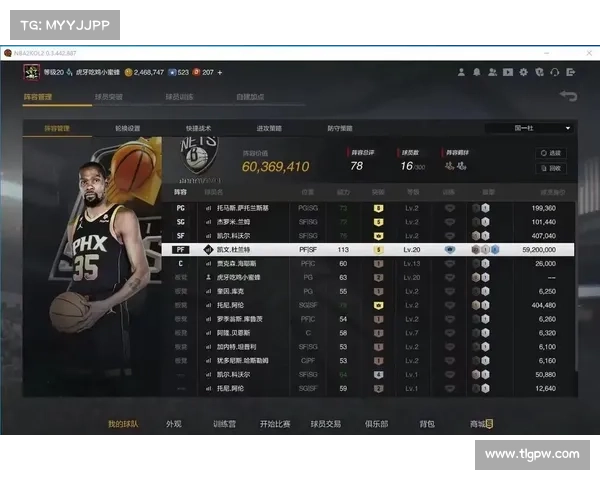Select the PG row 托马斯.萨托兰斯基
This screenshot has height=480, width=600.
(x=368, y=208)
